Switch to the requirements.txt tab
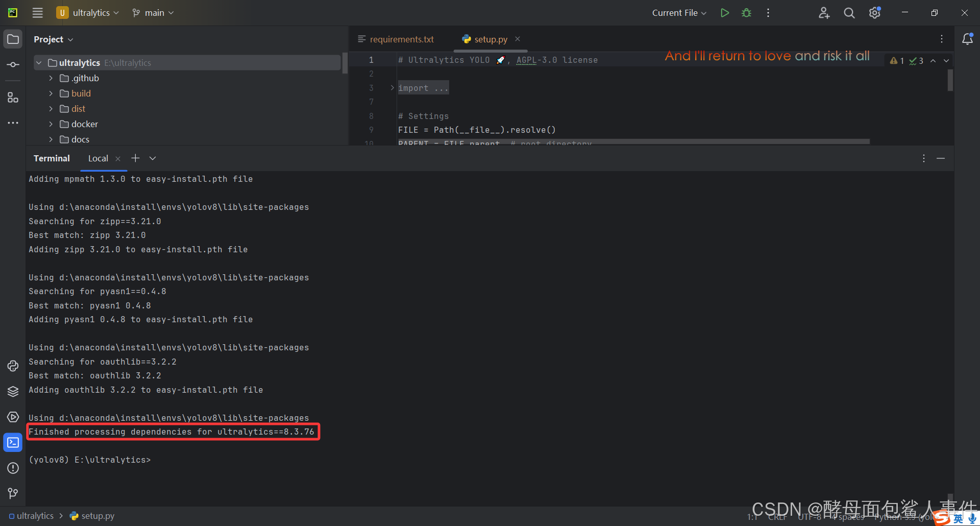Screen dimensions: 980x526 click(402, 39)
